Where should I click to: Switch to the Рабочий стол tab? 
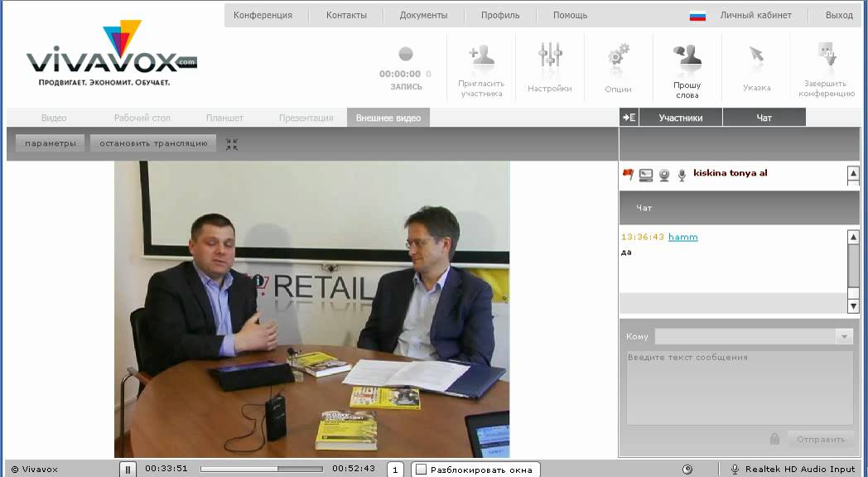coord(142,118)
